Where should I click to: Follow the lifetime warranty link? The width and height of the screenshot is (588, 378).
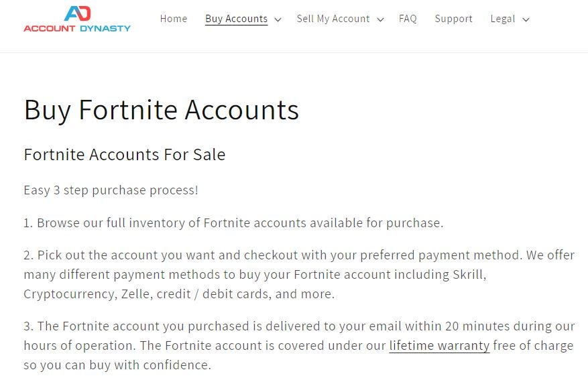(439, 345)
